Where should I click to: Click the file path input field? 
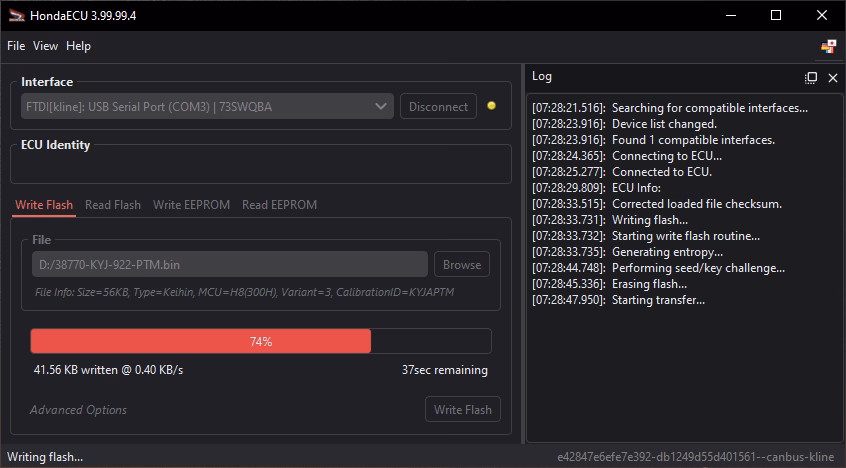pos(229,265)
